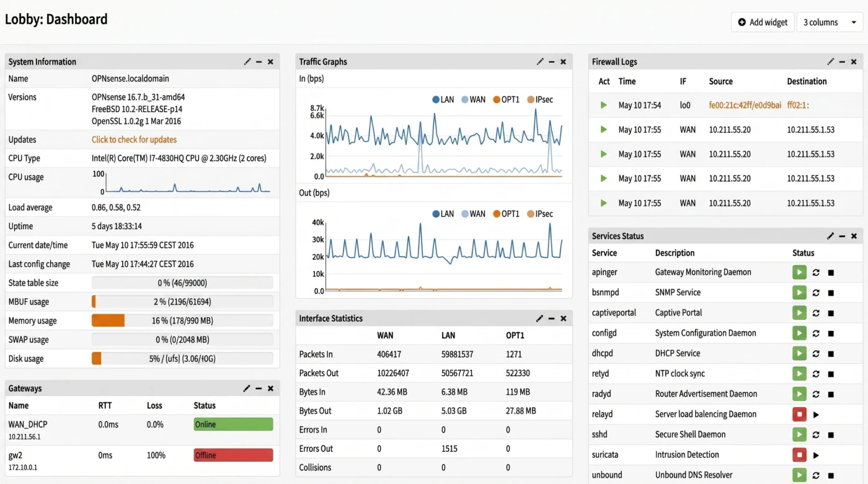Click the MBUF usage progress bar
Screen dimensions: 868x484
click(182, 302)
